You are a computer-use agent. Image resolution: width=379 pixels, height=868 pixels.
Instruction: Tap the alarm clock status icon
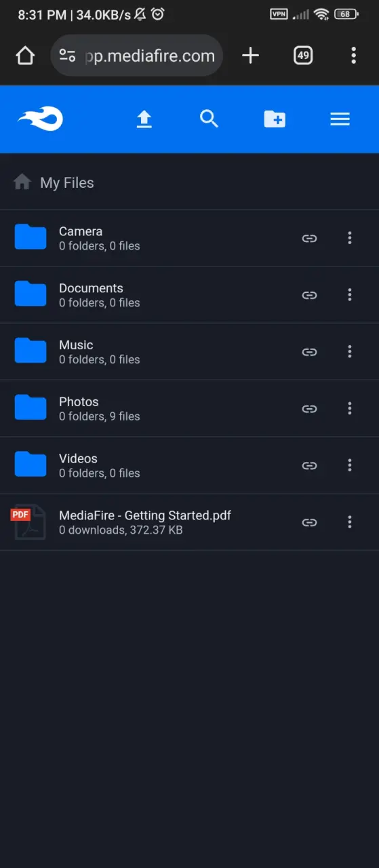[158, 14]
